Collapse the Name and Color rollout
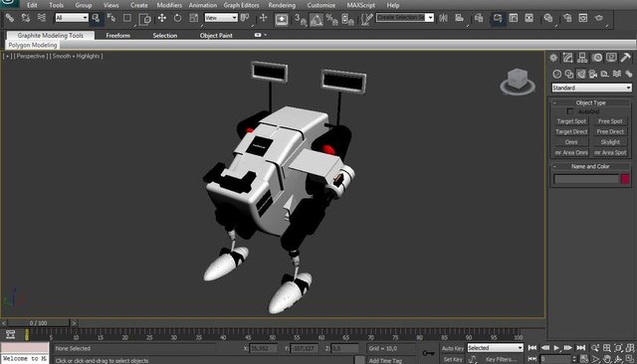 click(590, 166)
